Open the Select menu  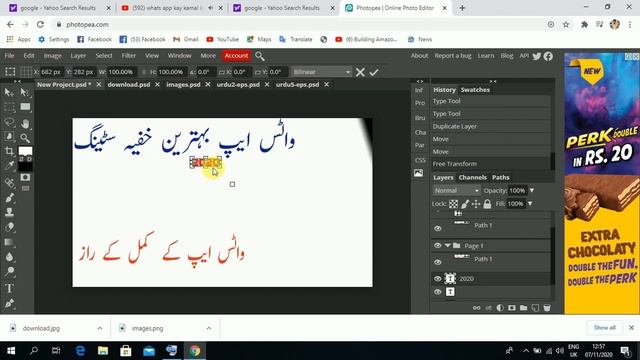pyautogui.click(x=104, y=56)
